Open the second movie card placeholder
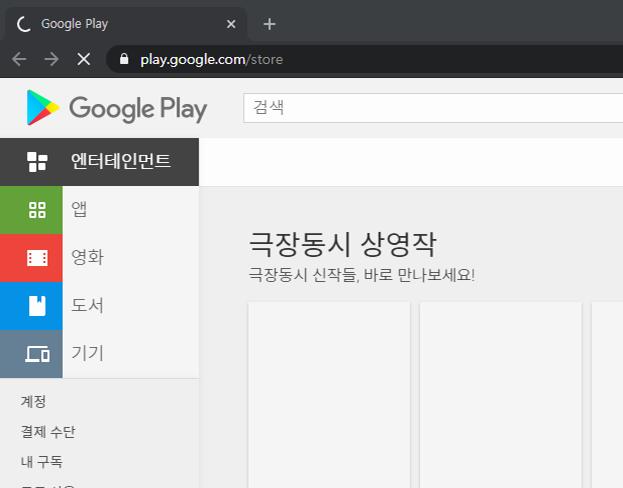623x488 pixels. pyautogui.click(x=501, y=395)
